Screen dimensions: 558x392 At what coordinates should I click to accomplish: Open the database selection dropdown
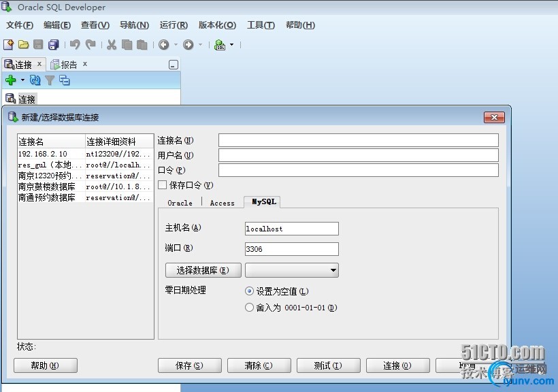292,270
